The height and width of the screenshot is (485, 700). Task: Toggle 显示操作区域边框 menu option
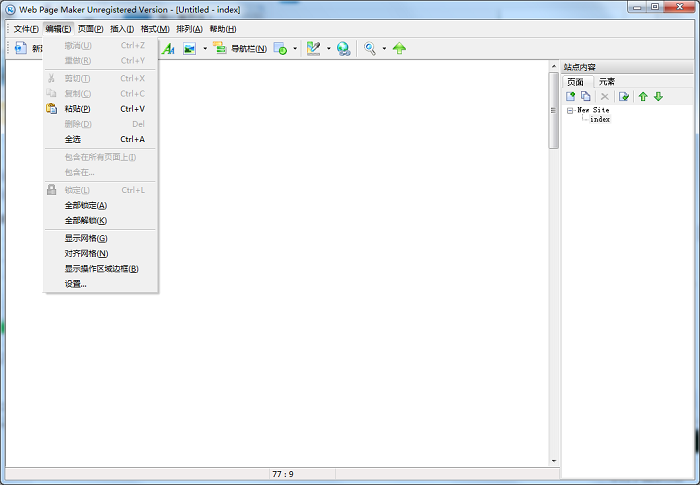point(101,268)
